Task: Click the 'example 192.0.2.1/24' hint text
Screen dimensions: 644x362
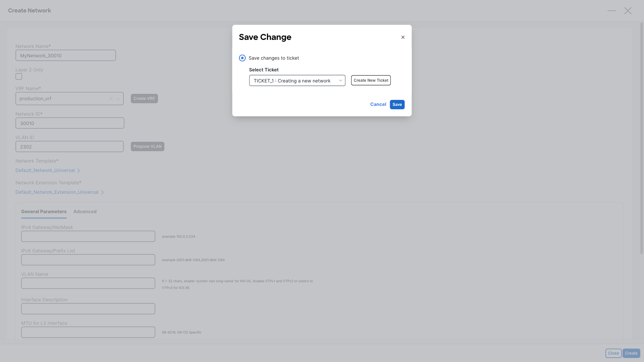Action: pos(178,237)
